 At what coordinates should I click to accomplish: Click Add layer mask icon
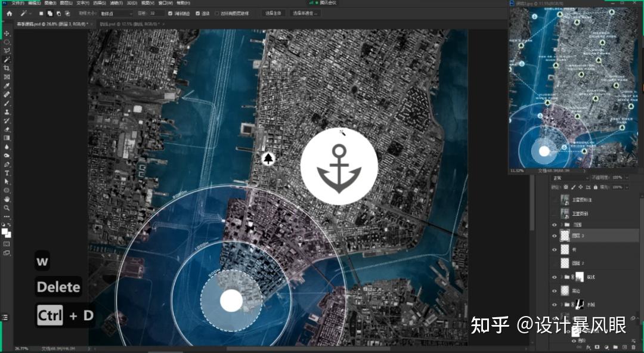597,348
